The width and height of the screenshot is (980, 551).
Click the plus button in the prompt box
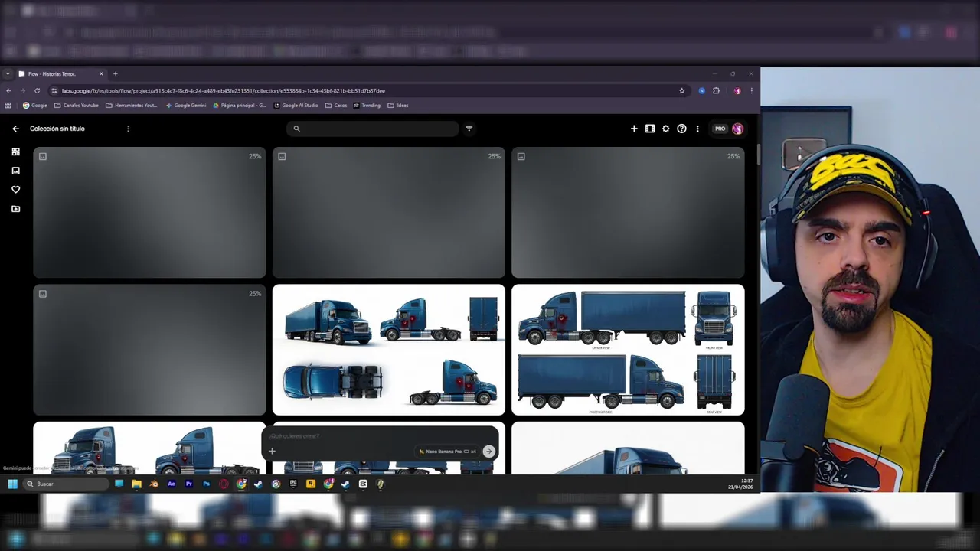click(272, 452)
